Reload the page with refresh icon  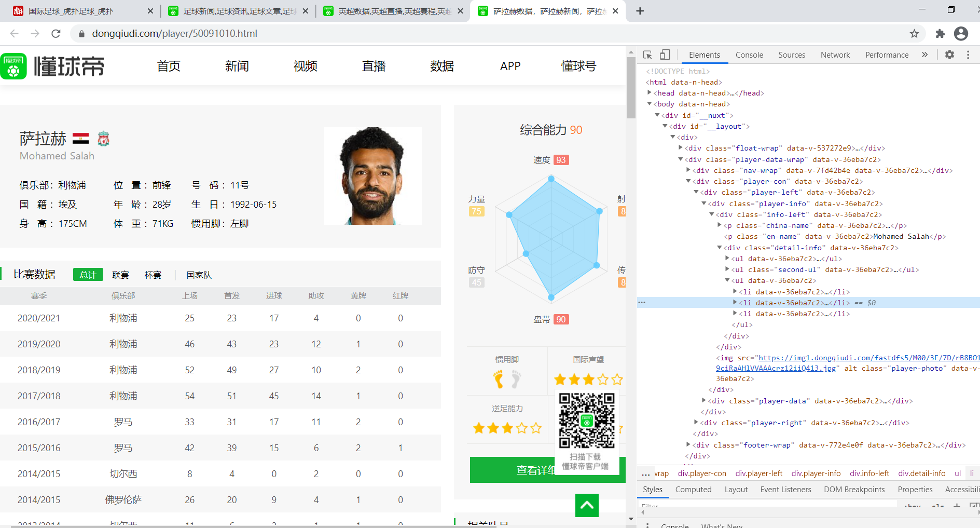coord(56,33)
